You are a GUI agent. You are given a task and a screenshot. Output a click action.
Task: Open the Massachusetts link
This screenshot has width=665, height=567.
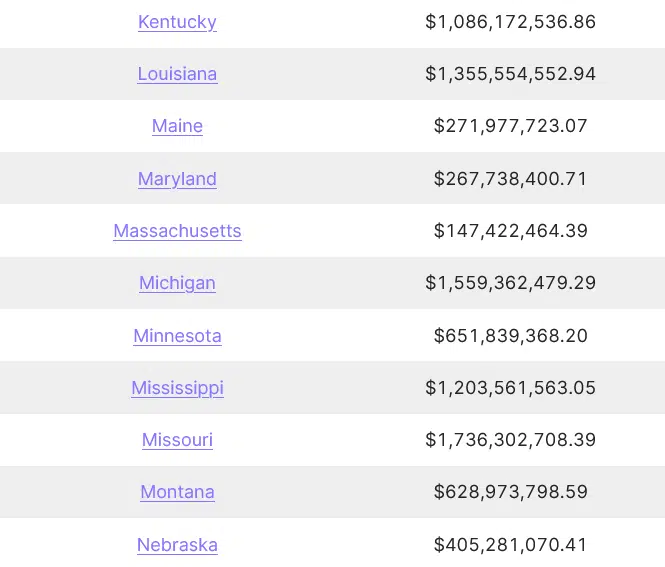[177, 231]
